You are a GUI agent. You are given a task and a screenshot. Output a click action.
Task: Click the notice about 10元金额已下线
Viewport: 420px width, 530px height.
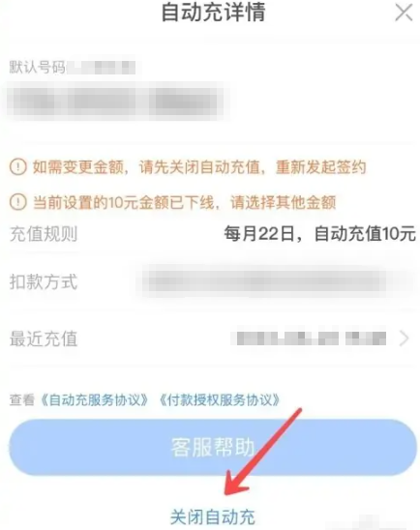pyautogui.click(x=184, y=202)
